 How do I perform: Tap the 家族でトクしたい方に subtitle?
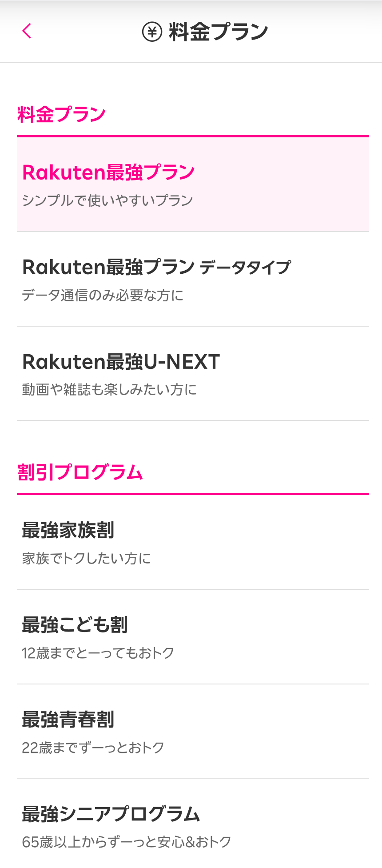tap(87, 559)
